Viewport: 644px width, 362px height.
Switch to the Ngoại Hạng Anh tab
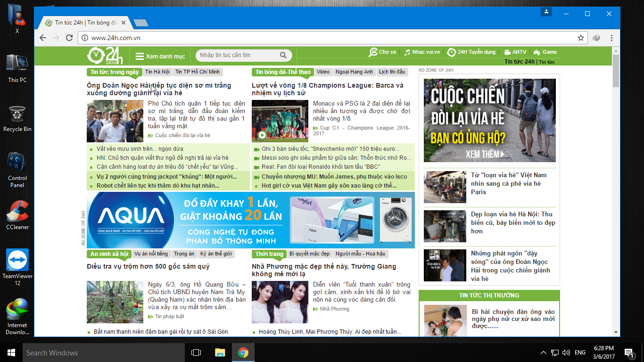(354, 72)
